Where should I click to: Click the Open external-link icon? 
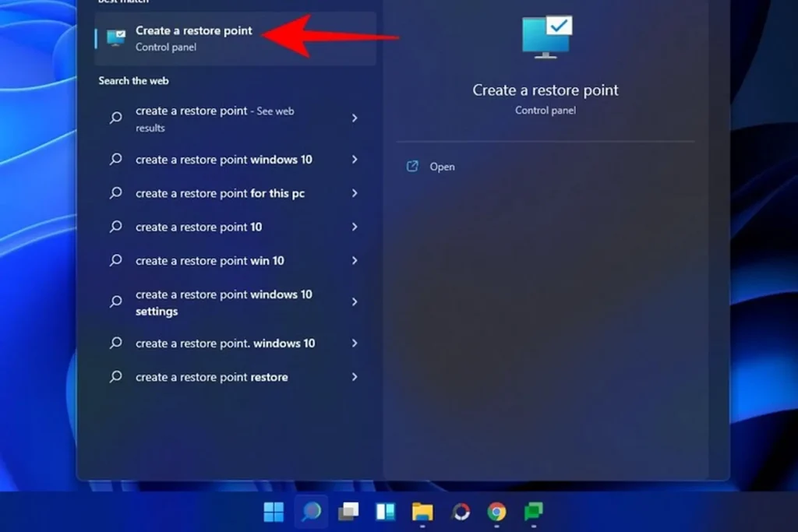(x=412, y=167)
